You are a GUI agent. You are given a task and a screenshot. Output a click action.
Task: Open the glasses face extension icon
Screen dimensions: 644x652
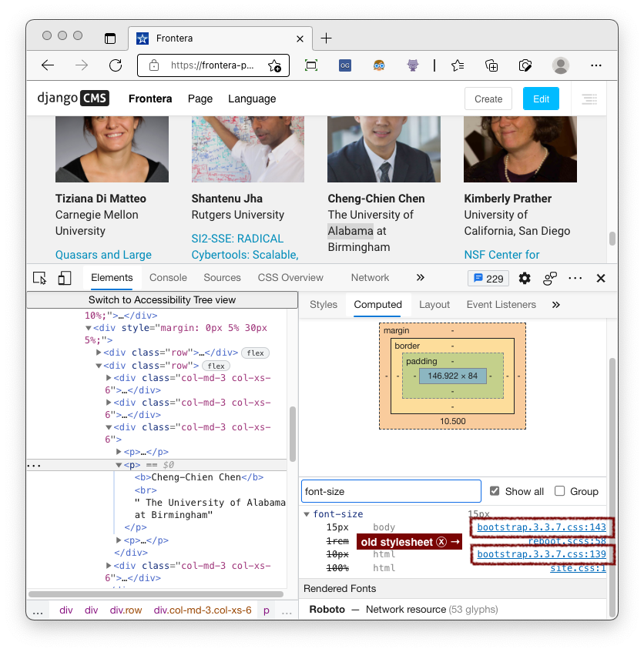[379, 65]
